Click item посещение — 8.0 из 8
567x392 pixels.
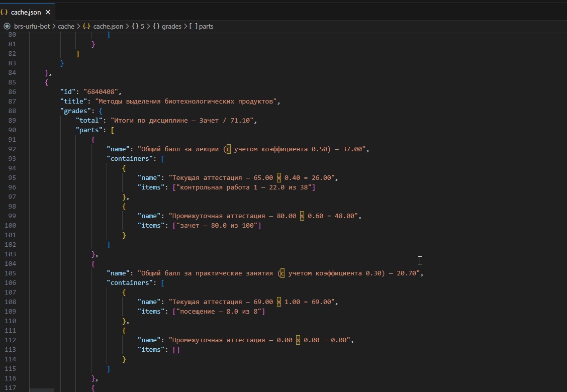click(219, 312)
